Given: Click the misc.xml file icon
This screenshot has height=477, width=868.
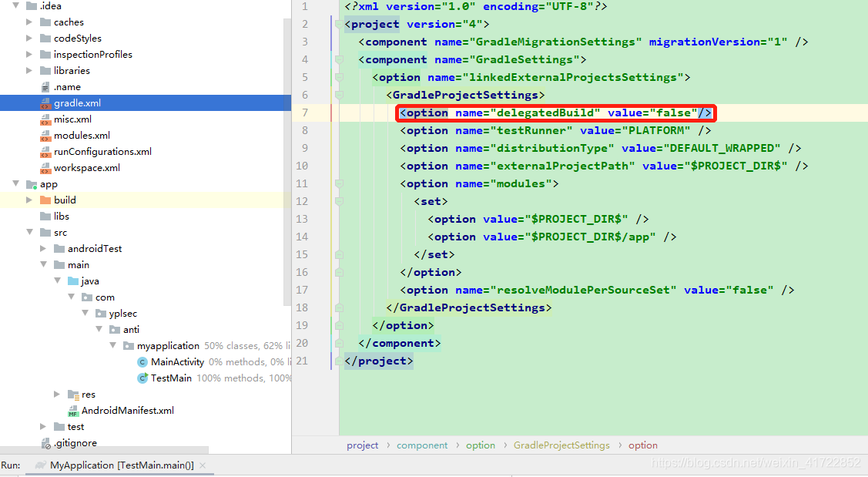Looking at the screenshot, I should 45,119.
